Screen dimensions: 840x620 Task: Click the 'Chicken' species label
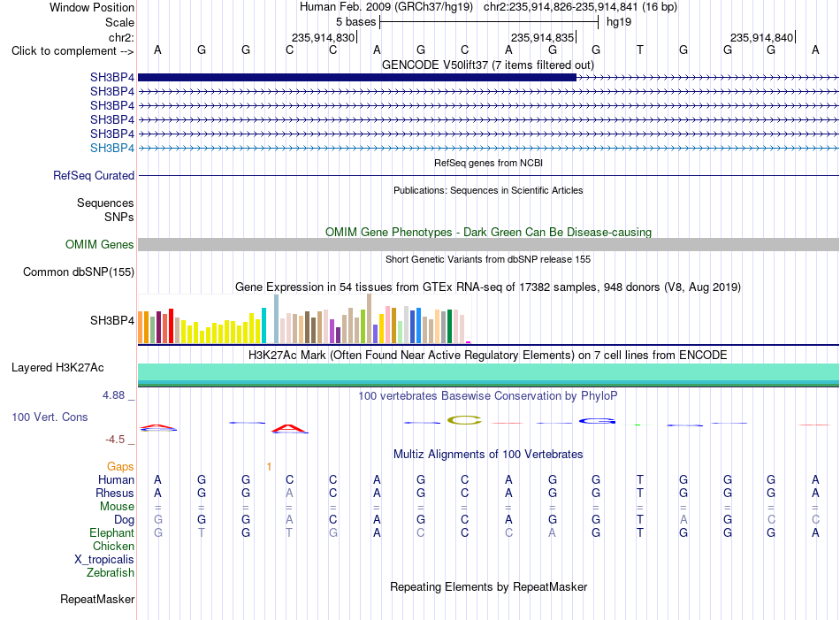(x=113, y=547)
